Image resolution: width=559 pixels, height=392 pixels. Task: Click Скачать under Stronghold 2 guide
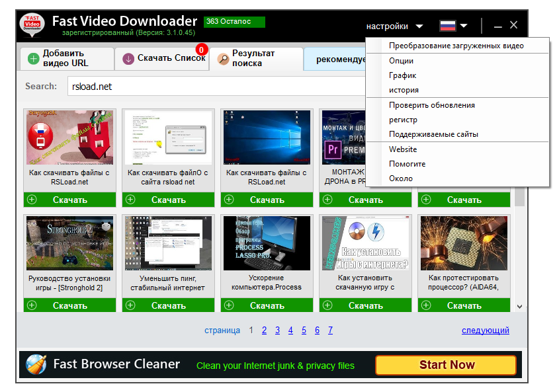click(70, 305)
